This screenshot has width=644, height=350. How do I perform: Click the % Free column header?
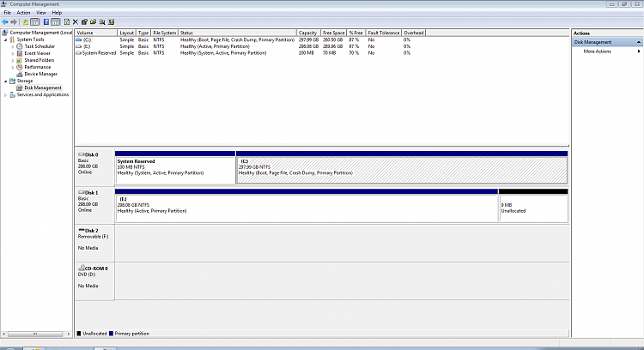click(356, 33)
